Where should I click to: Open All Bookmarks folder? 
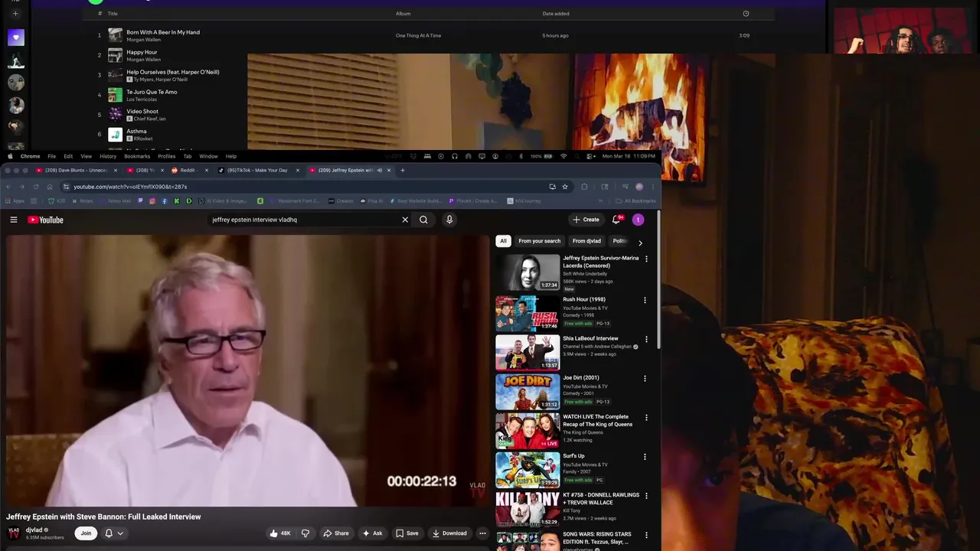[635, 201]
